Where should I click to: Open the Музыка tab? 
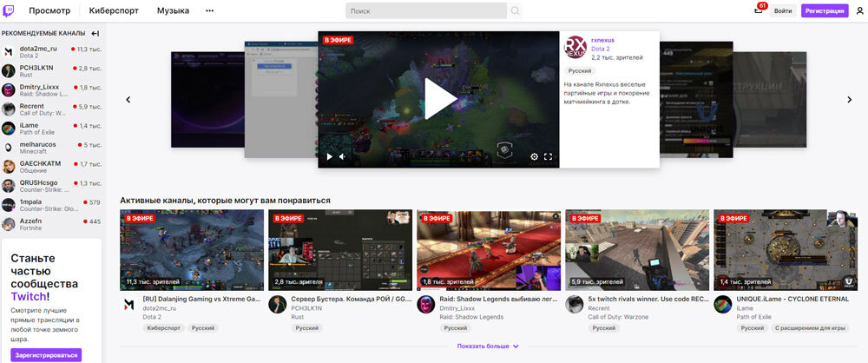(x=173, y=10)
